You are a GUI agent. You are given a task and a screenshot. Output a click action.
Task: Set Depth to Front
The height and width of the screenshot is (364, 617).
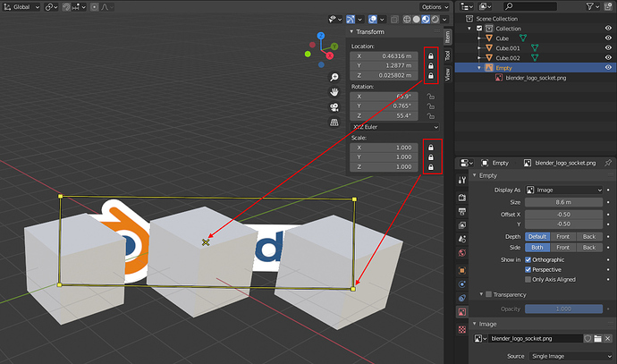click(562, 236)
